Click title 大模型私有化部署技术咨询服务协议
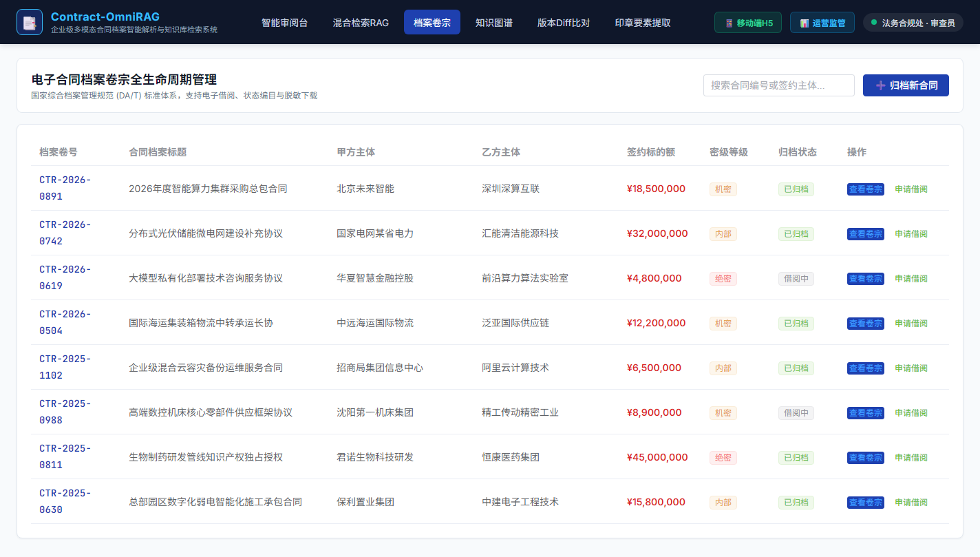This screenshot has width=980, height=557. point(206,278)
